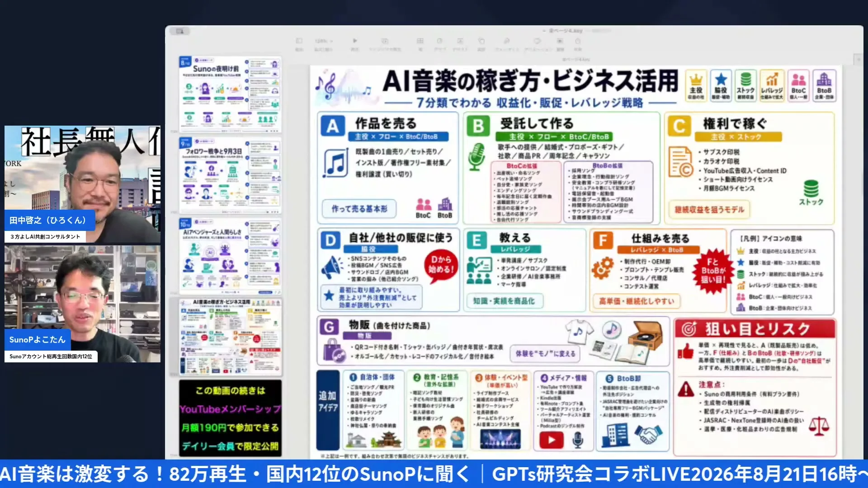Select the '権利で稼ぐ' heading
This screenshot has height=488, width=868.
point(735,123)
